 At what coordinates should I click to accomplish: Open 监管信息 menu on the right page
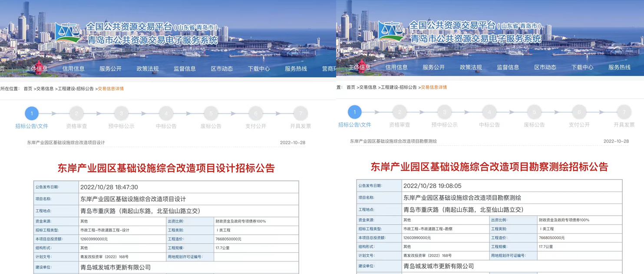point(508,67)
